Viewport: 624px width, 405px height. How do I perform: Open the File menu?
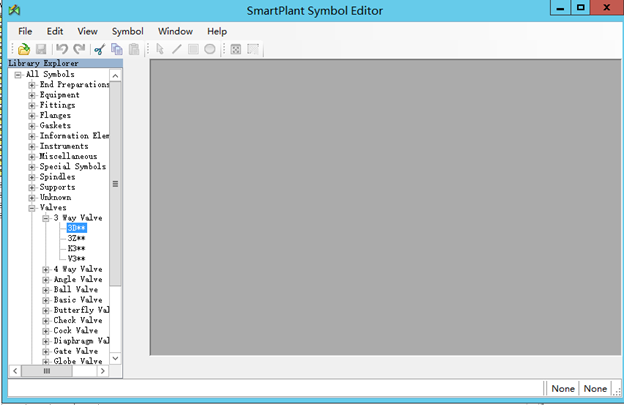pos(25,31)
